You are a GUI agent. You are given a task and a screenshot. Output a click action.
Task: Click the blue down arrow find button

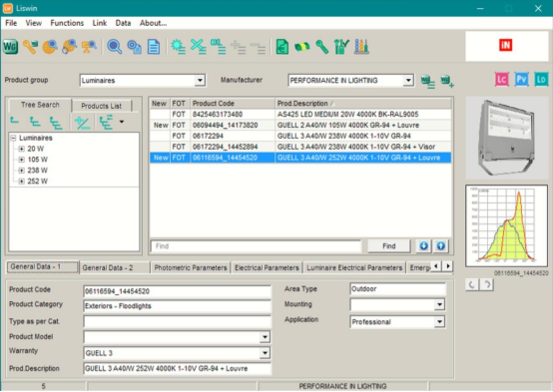(423, 245)
